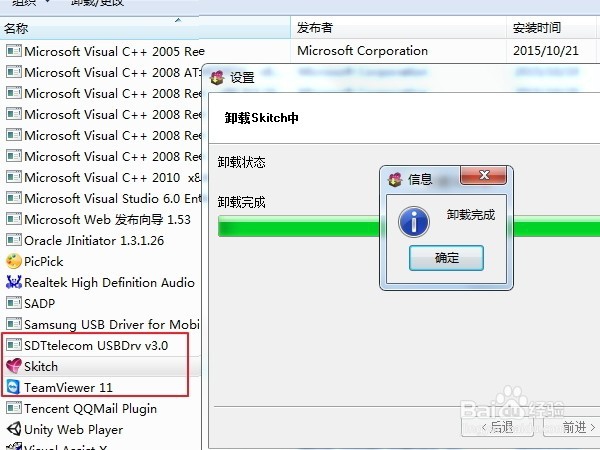Sort the list by the 安装时间 column header
The height and width of the screenshot is (450, 600).
click(553, 28)
